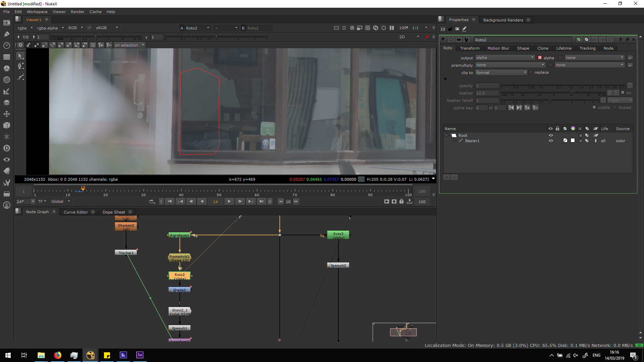This screenshot has height=362, width=644.
Task: Click the 3D cube nodes icon
Action: [6, 125]
